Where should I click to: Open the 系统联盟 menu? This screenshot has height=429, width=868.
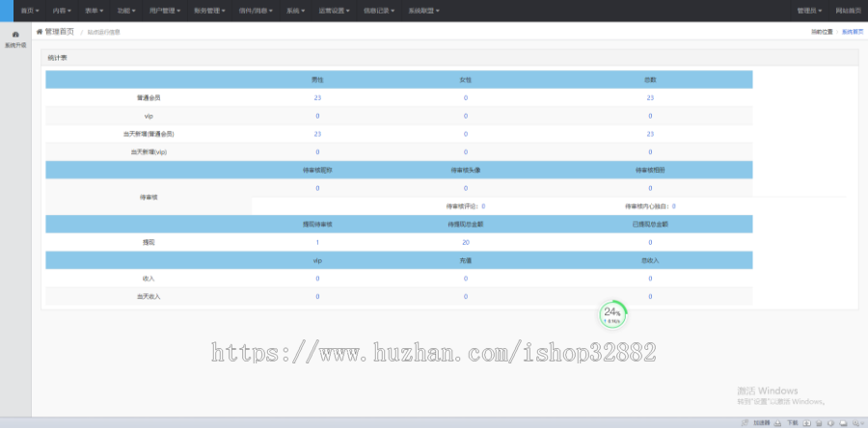coord(424,11)
